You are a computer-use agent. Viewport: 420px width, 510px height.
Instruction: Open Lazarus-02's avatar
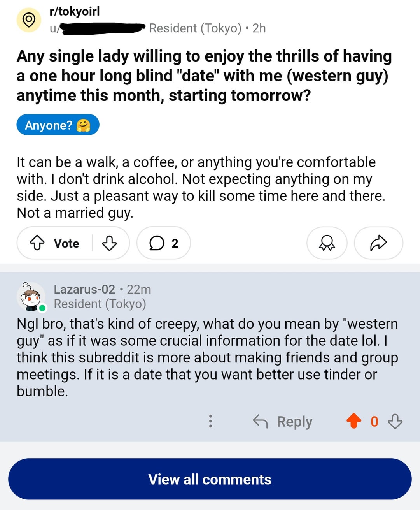[x=31, y=297]
